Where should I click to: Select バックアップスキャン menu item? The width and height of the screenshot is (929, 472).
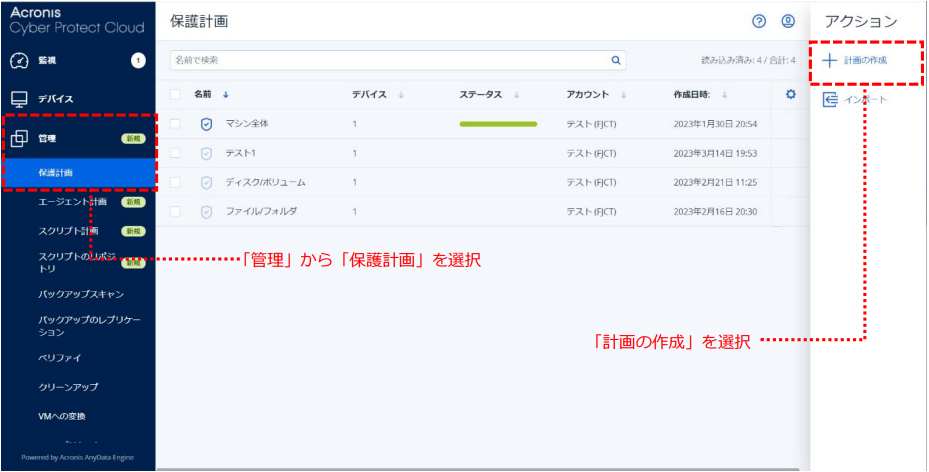pos(81,294)
